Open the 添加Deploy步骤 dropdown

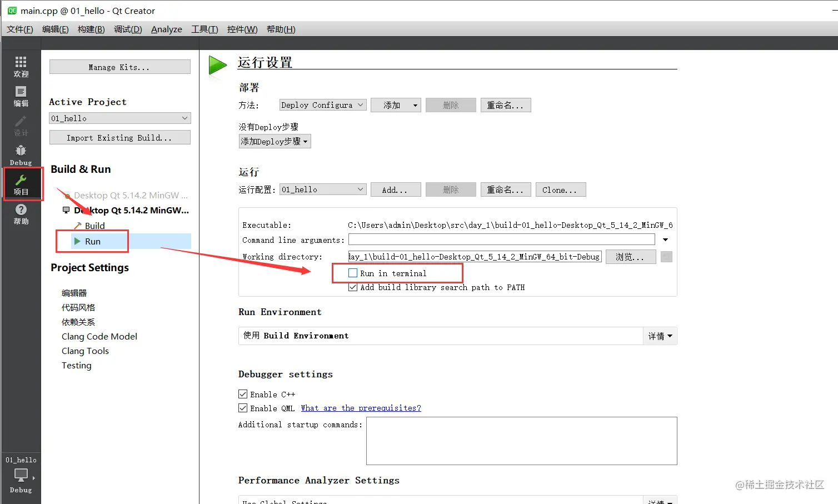point(275,141)
